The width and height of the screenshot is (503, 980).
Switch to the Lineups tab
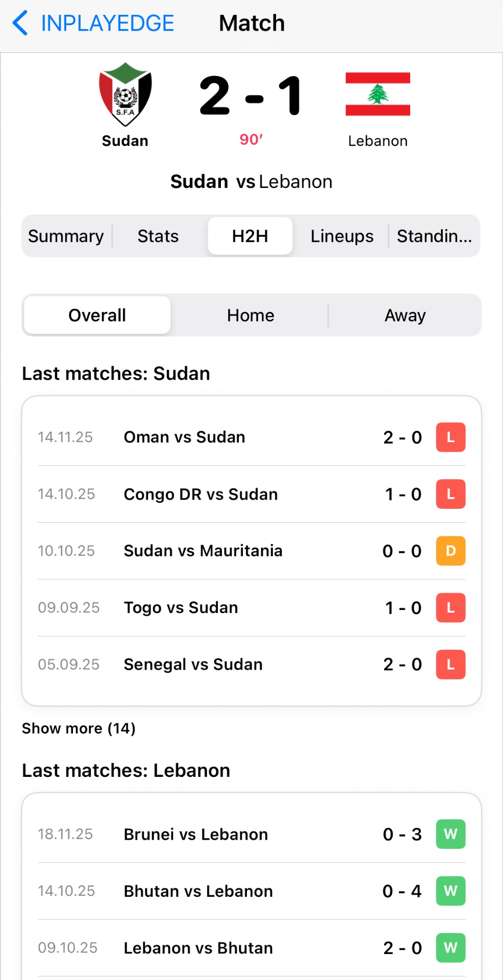(x=342, y=236)
